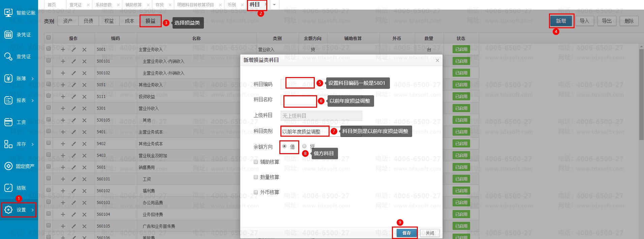The width and height of the screenshot is (644, 239).
Task: Open 查凭证 search voucher sidebar icon
Action: tap(8, 57)
